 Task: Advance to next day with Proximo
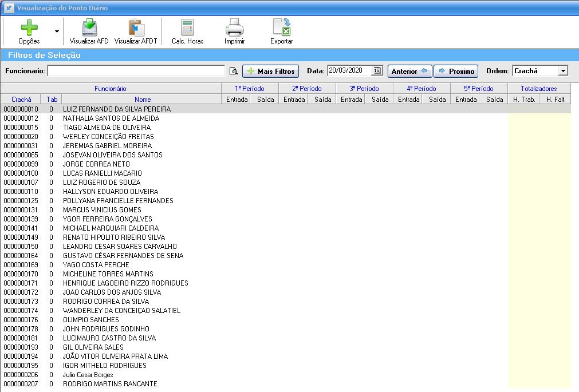(x=456, y=71)
